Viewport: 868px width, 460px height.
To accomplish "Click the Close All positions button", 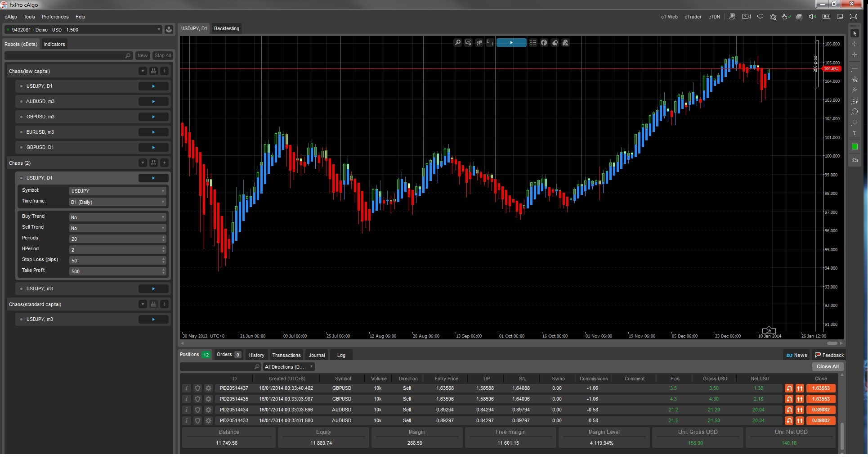I will coord(828,366).
